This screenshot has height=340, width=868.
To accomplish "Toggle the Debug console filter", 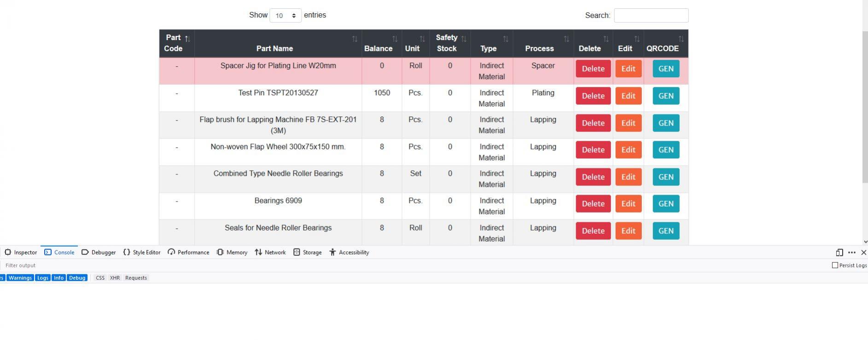I will point(77,278).
